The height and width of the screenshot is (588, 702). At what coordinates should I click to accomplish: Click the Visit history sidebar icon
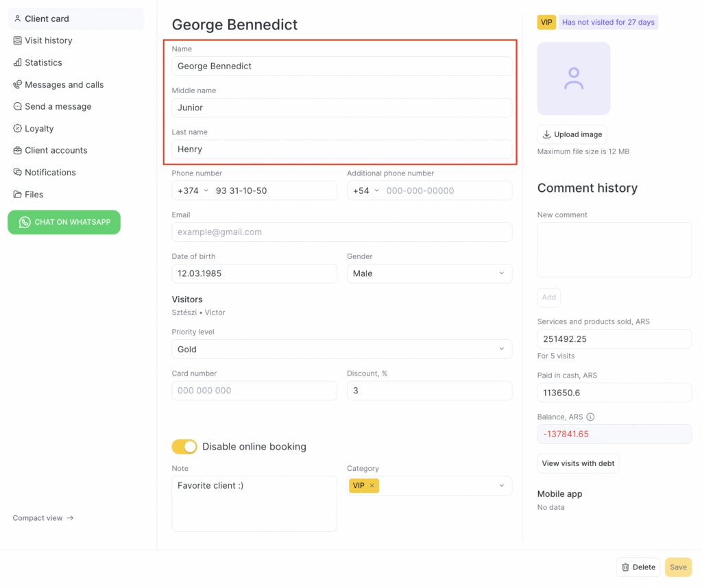[x=18, y=40]
